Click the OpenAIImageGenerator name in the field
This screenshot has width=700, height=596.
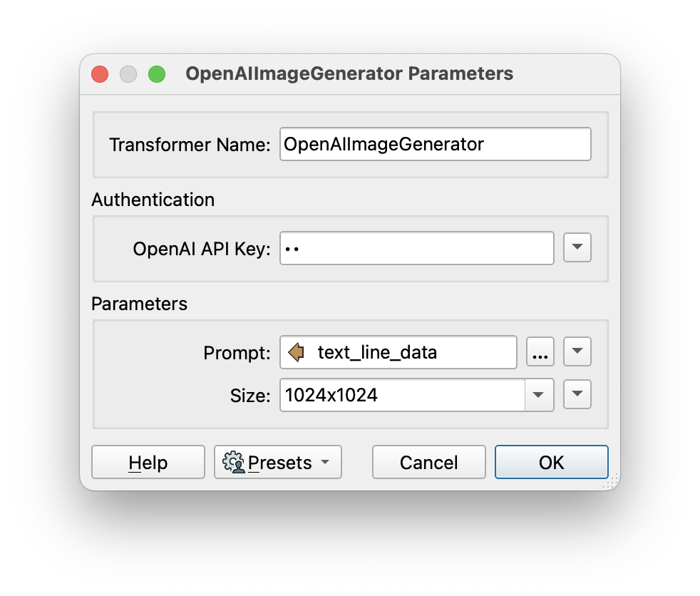[x=385, y=144]
